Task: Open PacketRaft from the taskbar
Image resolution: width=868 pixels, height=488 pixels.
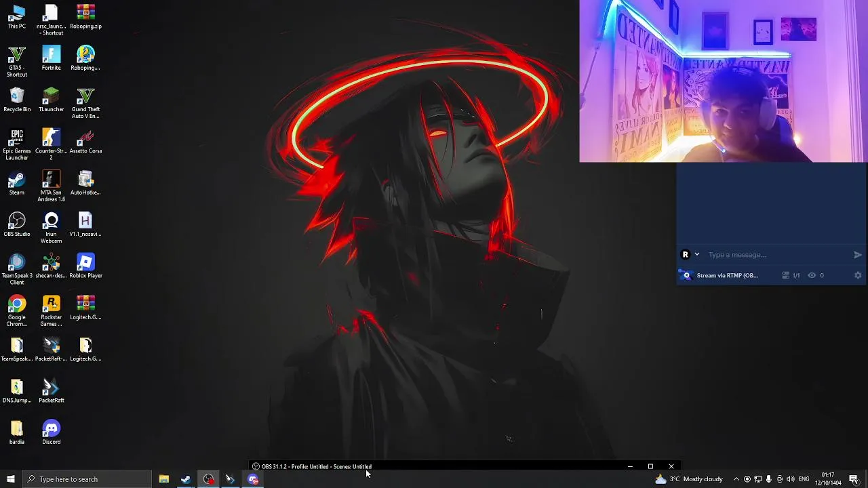Action: point(231,479)
